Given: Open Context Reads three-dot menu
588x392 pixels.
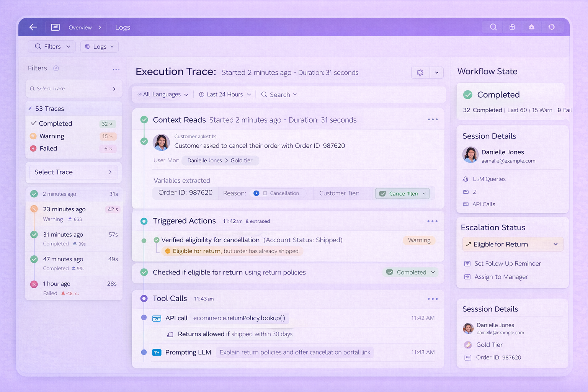Looking at the screenshot, I should [433, 119].
